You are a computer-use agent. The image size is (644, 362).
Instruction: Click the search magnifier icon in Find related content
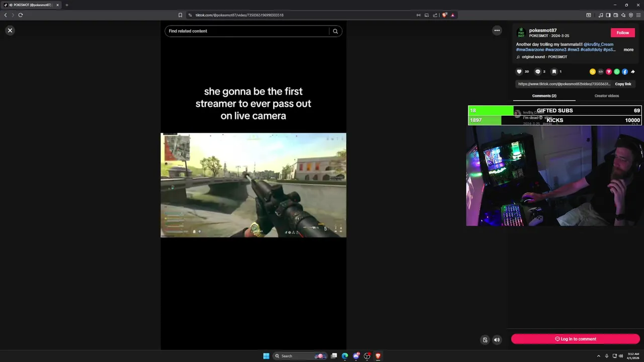pos(335,31)
